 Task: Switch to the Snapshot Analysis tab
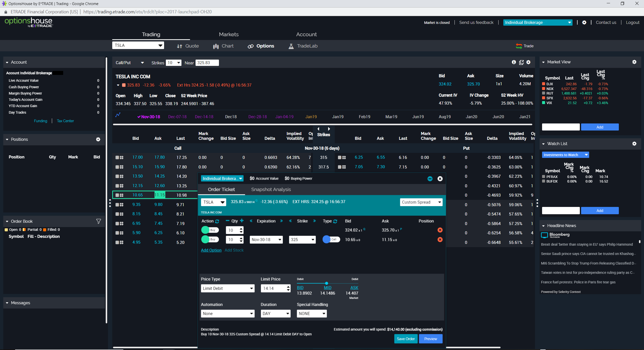click(x=271, y=189)
